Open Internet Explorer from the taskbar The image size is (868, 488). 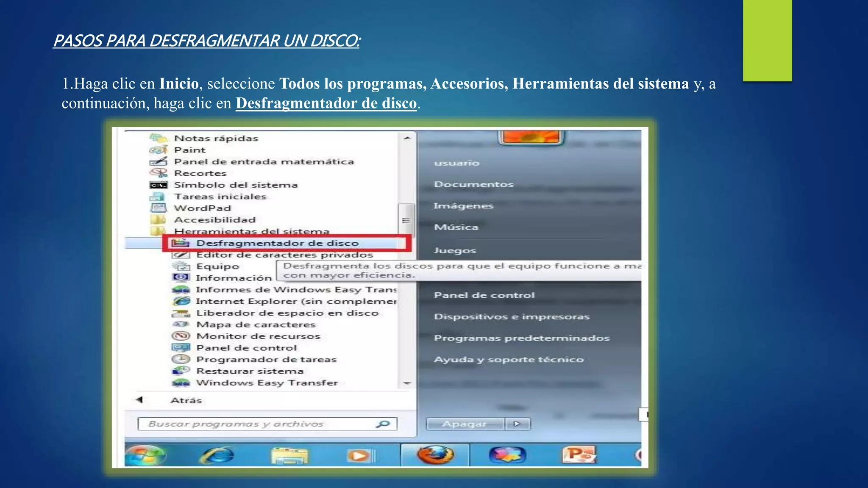click(x=217, y=456)
